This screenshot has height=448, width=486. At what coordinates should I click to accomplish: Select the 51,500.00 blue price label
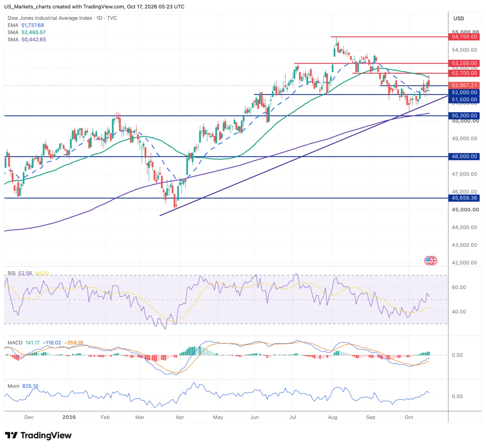(x=464, y=100)
